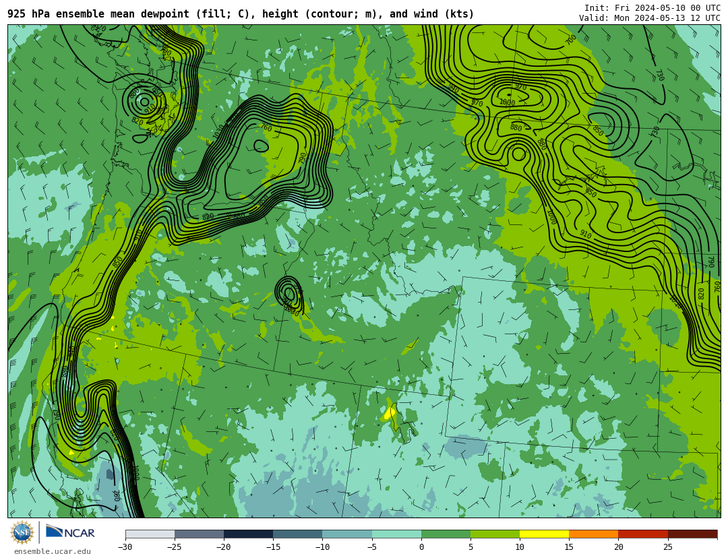The width and height of the screenshot is (728, 560).
Task: Click the colorbar tick label 25
Action: [667, 547]
